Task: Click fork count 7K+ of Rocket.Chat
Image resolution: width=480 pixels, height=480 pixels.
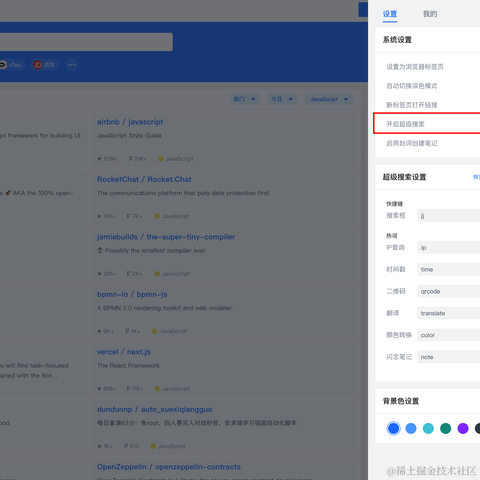Action: (135, 216)
